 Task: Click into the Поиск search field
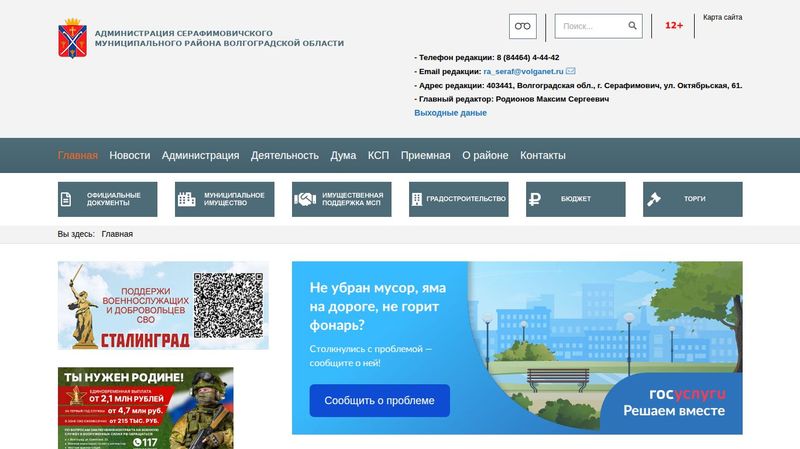[x=592, y=26]
